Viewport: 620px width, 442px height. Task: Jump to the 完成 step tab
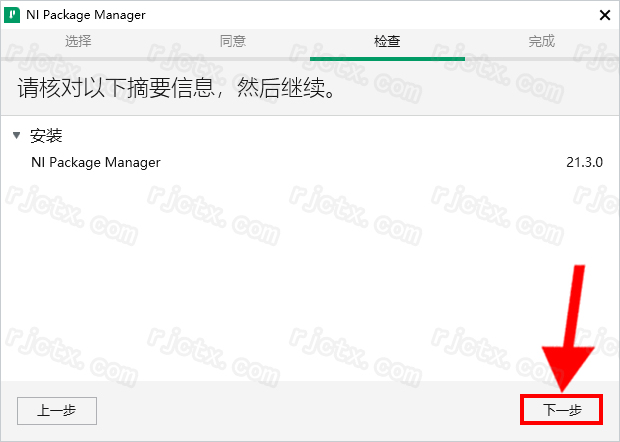coord(542,41)
